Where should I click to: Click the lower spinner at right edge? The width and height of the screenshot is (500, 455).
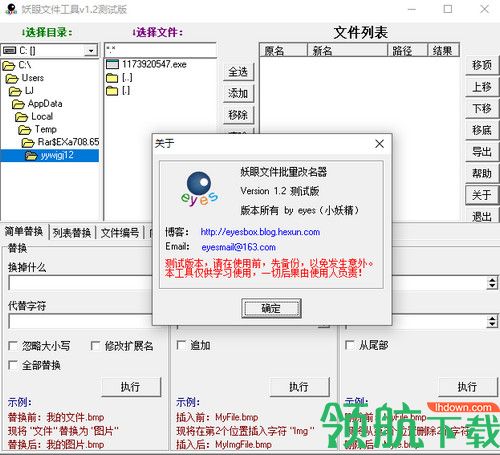point(492,321)
